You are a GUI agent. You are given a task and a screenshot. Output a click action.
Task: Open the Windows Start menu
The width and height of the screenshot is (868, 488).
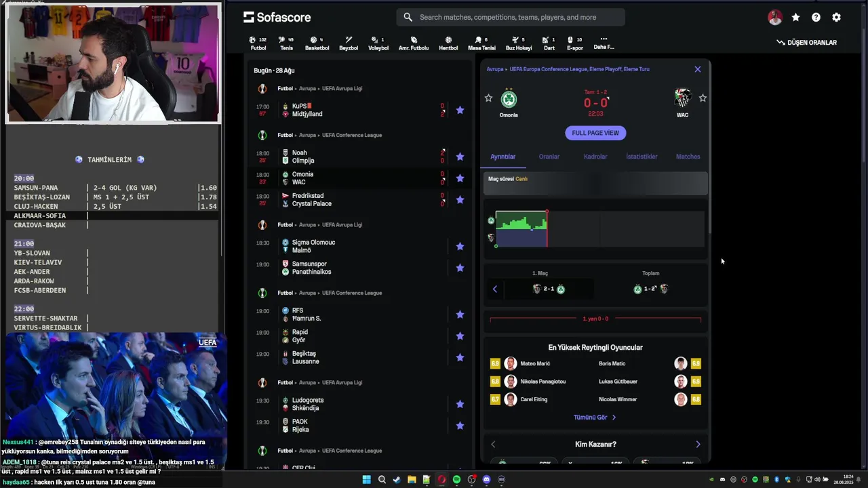[x=367, y=479]
